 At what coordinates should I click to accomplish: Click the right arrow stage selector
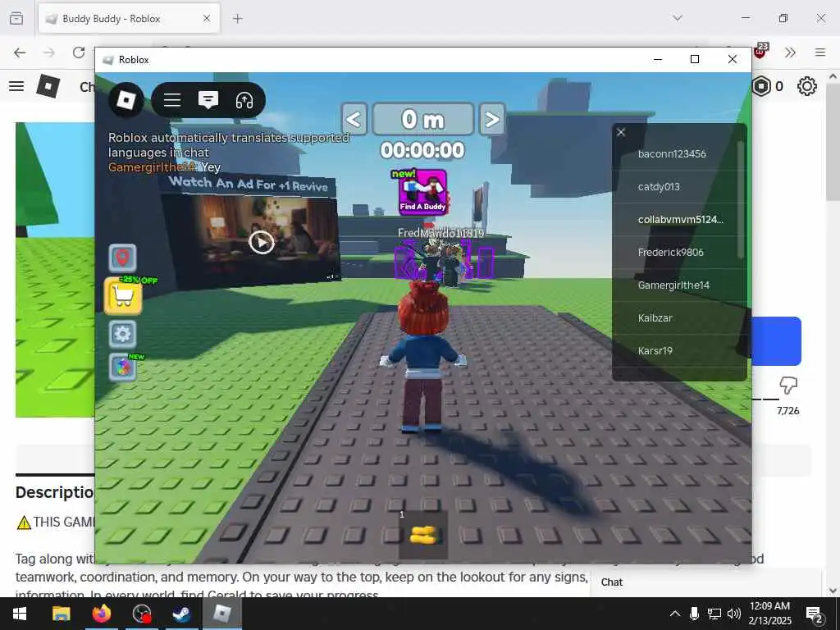point(492,119)
